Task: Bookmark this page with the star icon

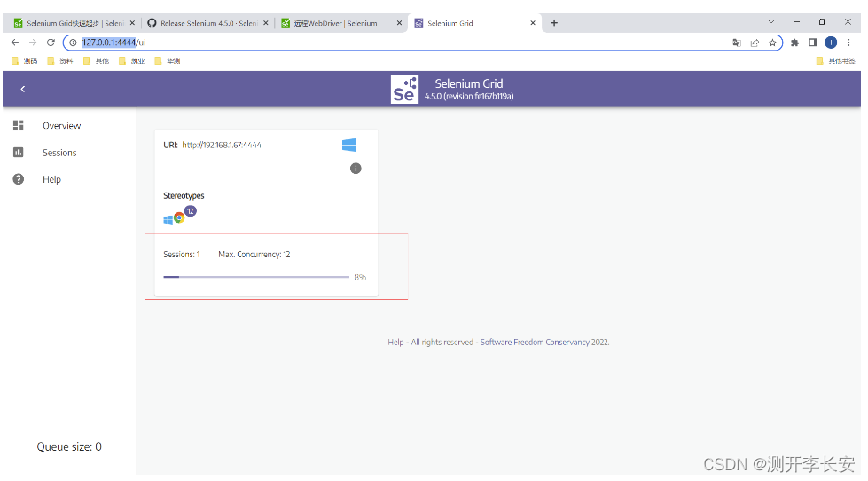Action: click(772, 43)
